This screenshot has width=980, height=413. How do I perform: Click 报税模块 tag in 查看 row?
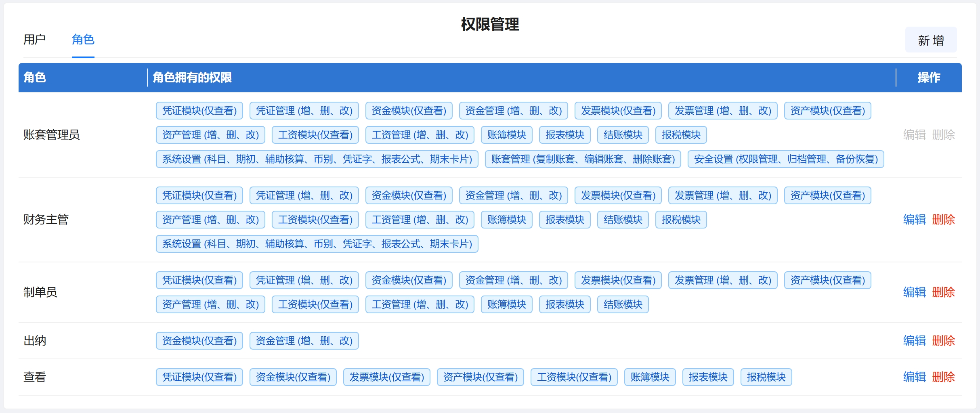click(x=766, y=377)
